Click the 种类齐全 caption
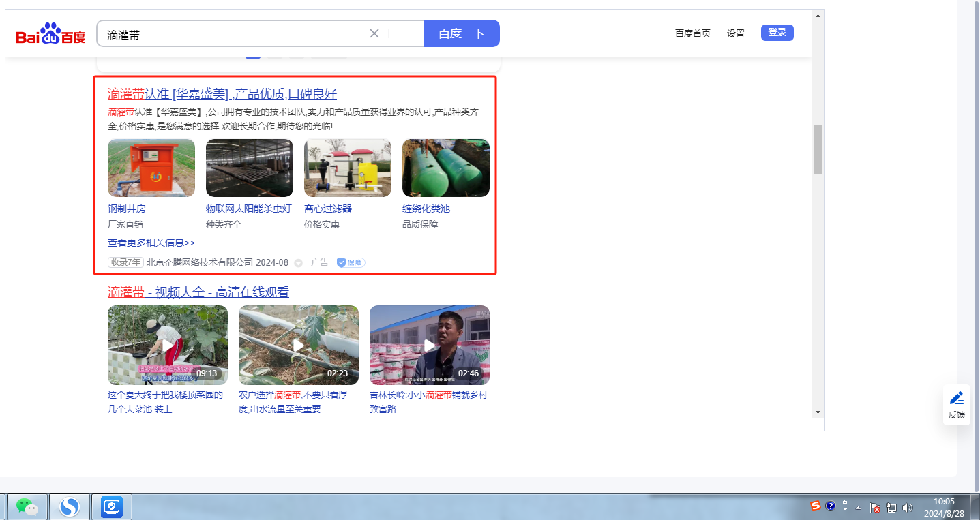The height and width of the screenshot is (520, 980). pos(224,224)
